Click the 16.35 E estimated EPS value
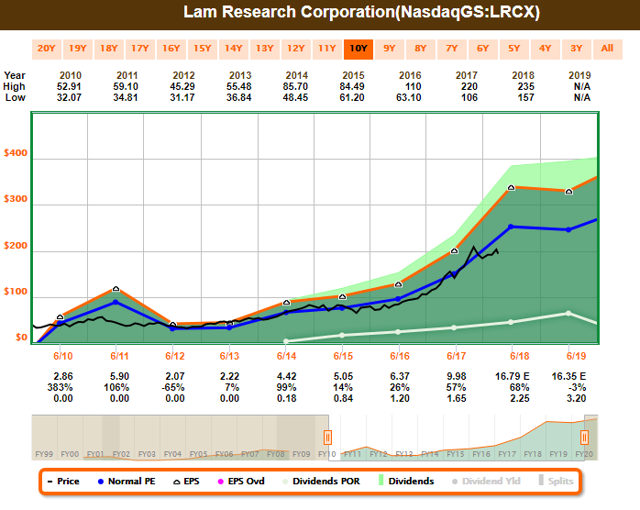 569,376
